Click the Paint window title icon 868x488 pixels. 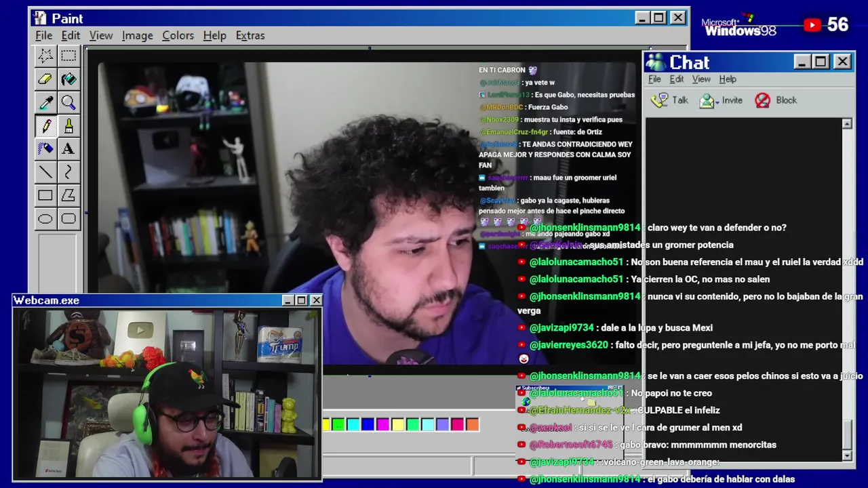[40, 18]
